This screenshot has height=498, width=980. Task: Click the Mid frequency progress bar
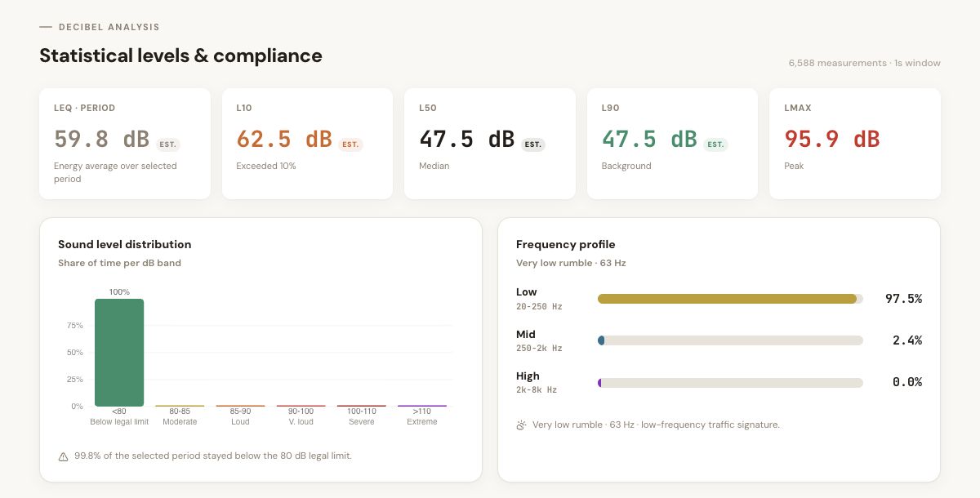click(x=730, y=340)
